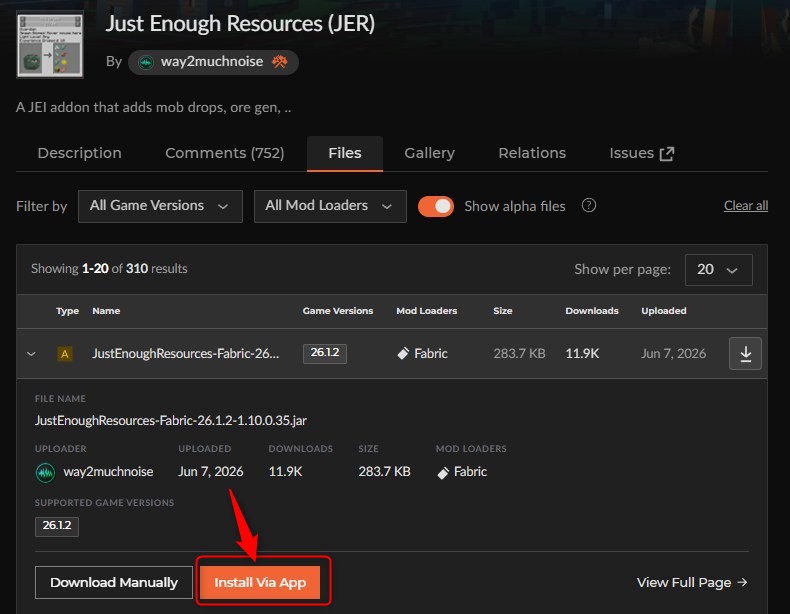790x614 pixels.
Task: Click the Mod Loaders column header
Action: [x=427, y=311]
